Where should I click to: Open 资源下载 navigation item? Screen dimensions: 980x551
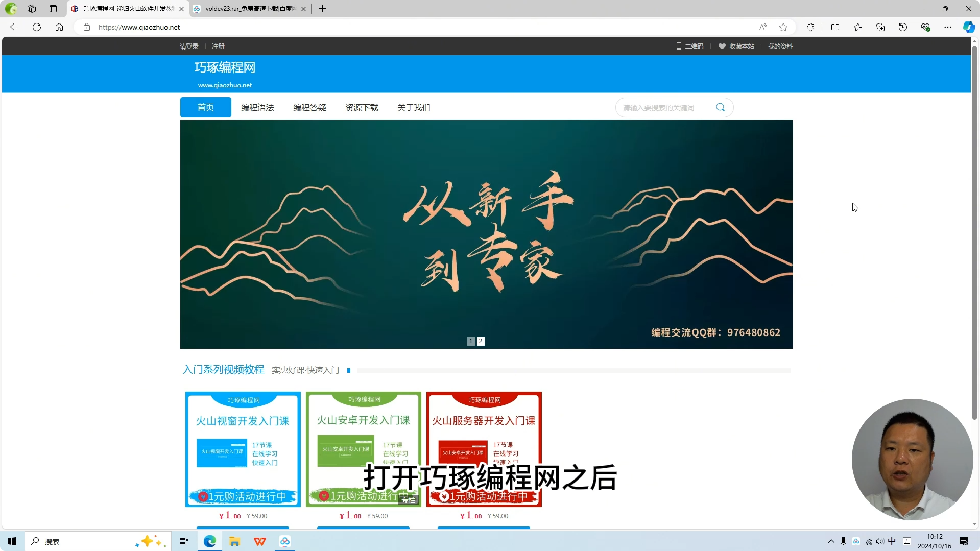pos(362,107)
